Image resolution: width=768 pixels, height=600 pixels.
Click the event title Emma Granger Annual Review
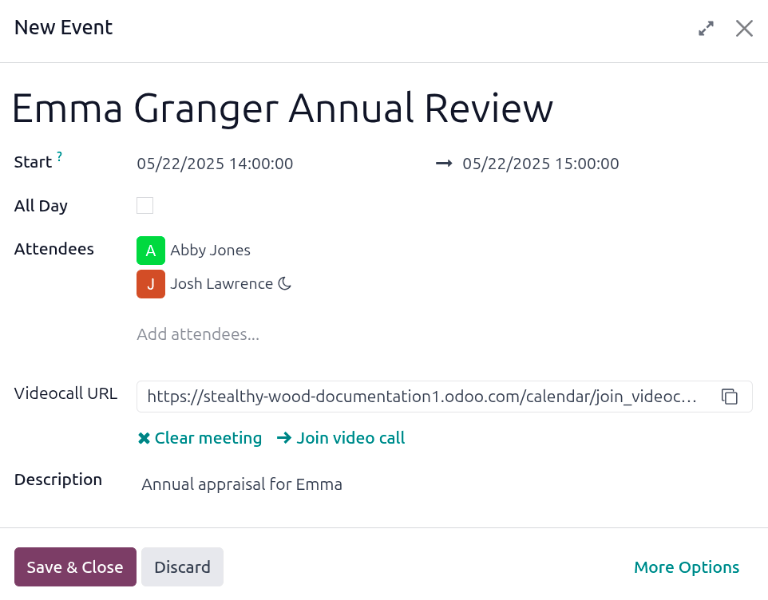282,108
